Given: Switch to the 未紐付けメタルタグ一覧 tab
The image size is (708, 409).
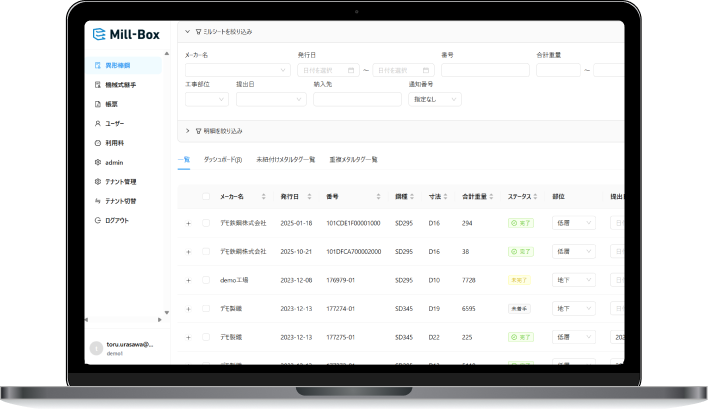Looking at the screenshot, I should pyautogui.click(x=285, y=159).
